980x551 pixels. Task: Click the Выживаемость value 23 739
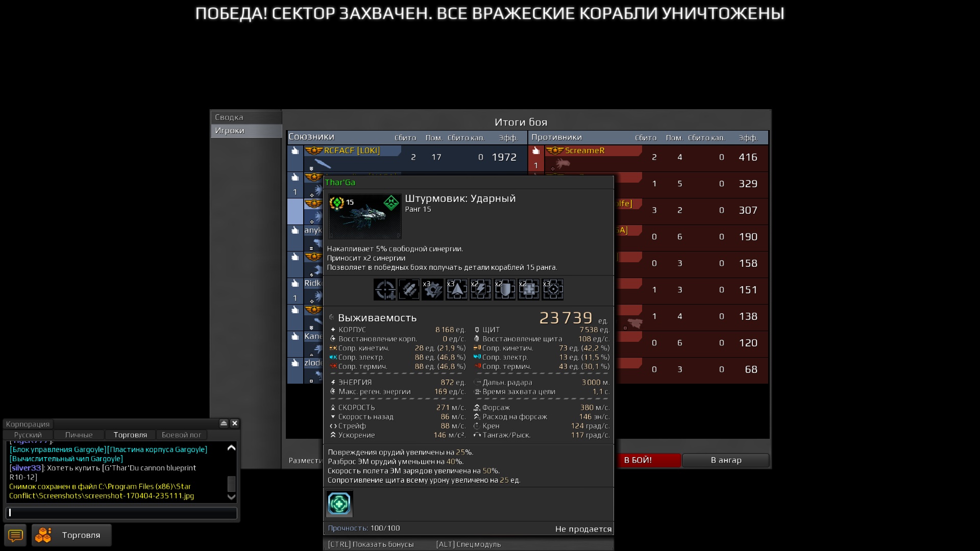pos(566,318)
